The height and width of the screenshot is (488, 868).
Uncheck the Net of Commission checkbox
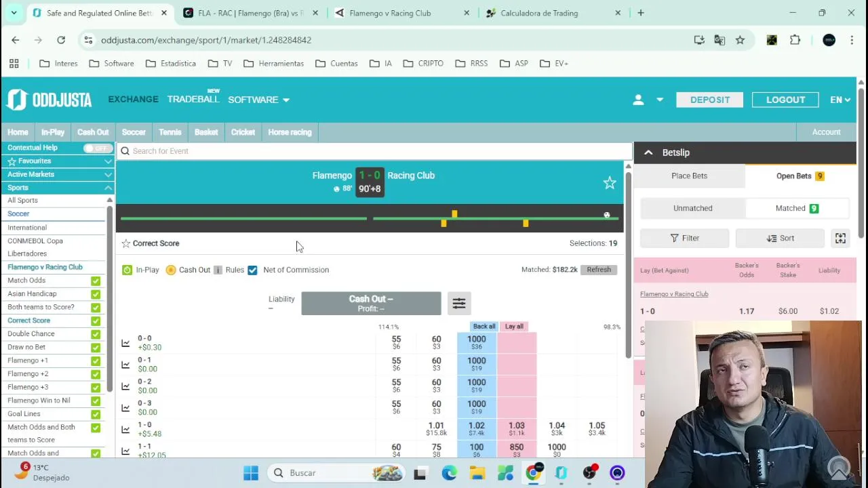pos(252,270)
